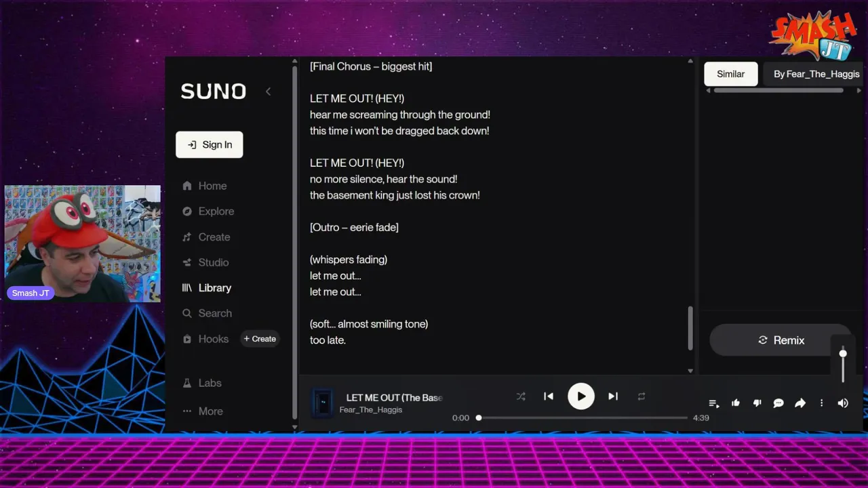Viewport: 868px width, 488px height.
Task: Open the LET ME OUT song title link
Action: [394, 398]
